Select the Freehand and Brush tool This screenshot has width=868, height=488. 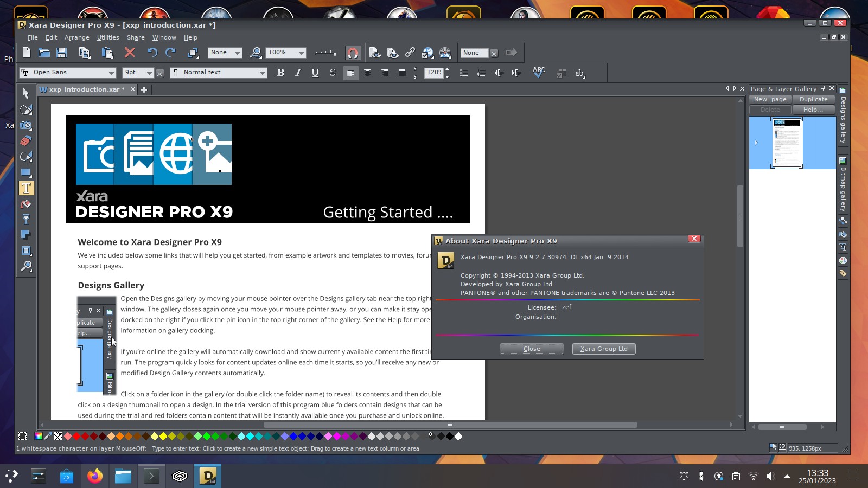point(25,110)
